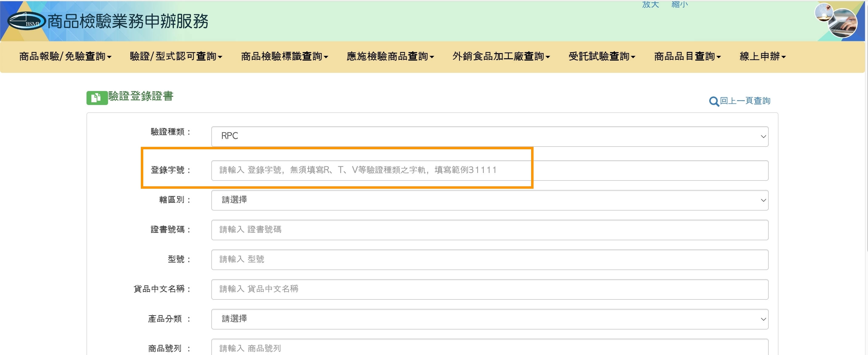Click the 驗證登錄證書 page heading
This screenshot has height=355, width=868.
[141, 96]
